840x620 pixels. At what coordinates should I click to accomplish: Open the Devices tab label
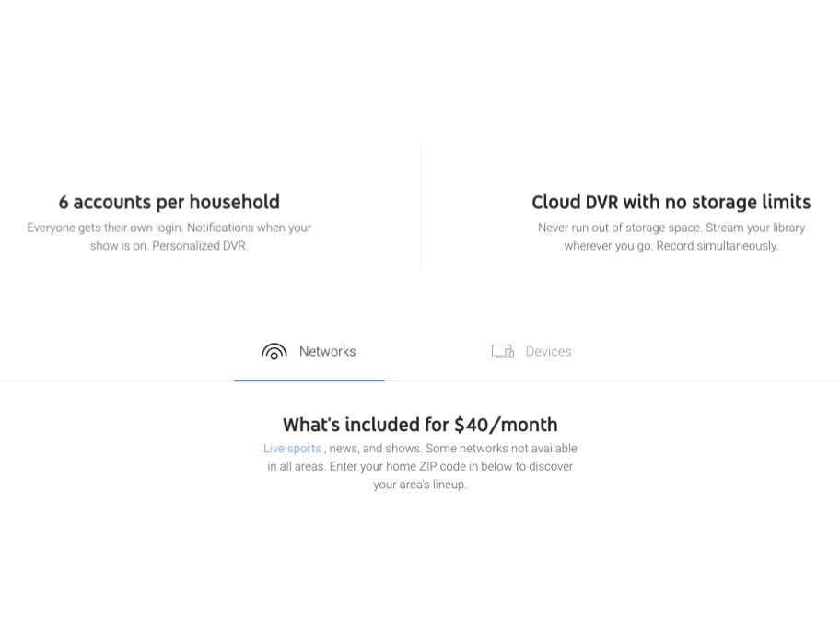tap(548, 351)
